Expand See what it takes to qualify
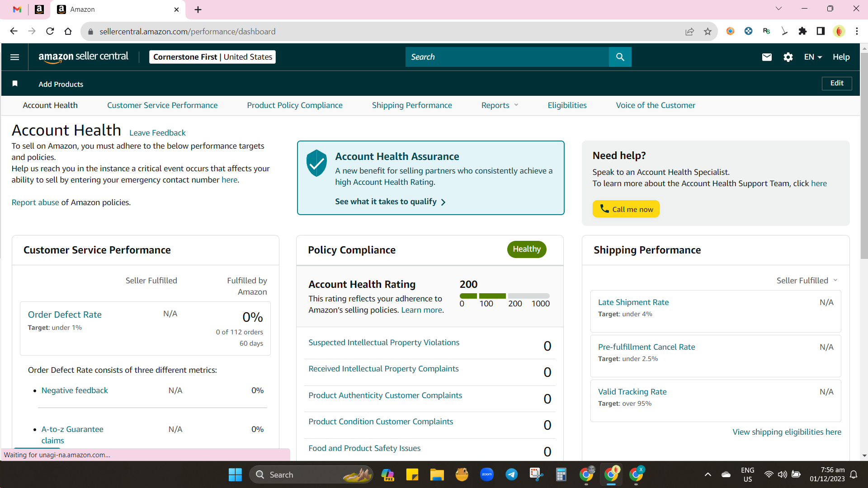 pos(390,202)
